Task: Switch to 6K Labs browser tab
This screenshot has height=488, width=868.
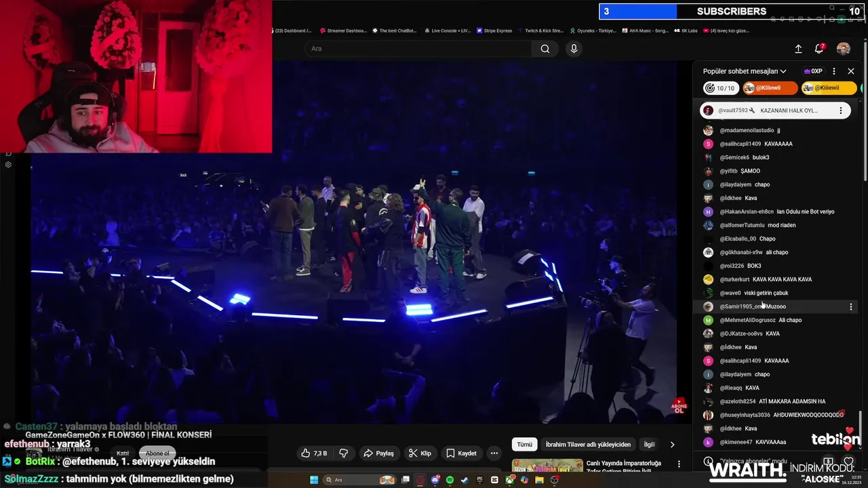Action: pos(685,30)
